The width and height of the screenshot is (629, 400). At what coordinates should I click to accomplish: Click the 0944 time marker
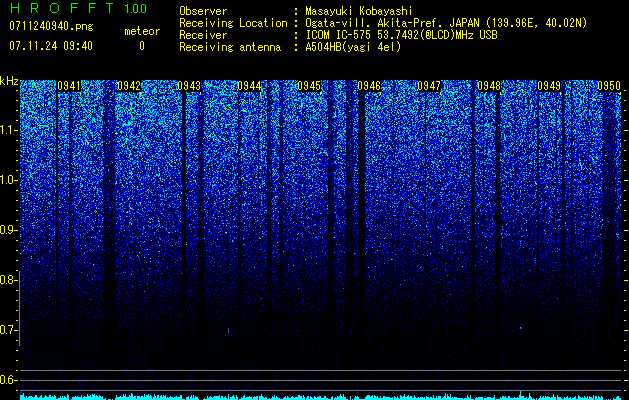pos(249,86)
